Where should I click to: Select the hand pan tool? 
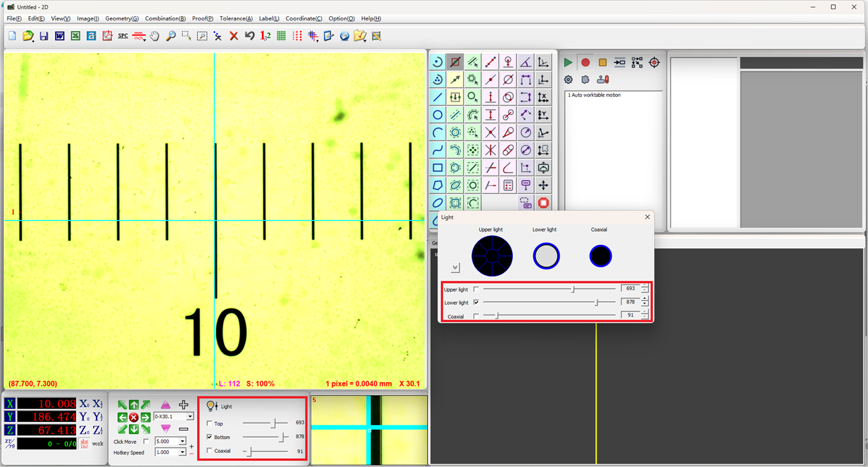(154, 36)
